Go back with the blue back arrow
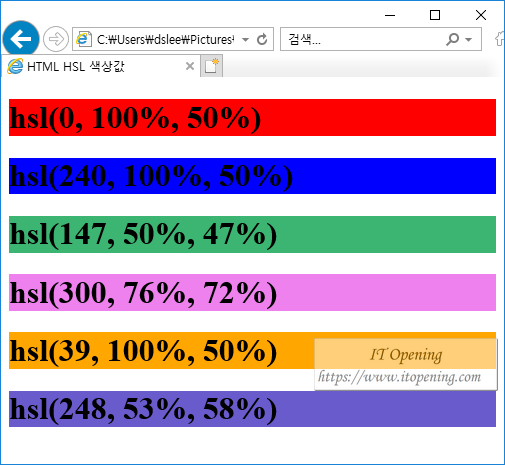The height and width of the screenshot is (465, 505). 21,39
